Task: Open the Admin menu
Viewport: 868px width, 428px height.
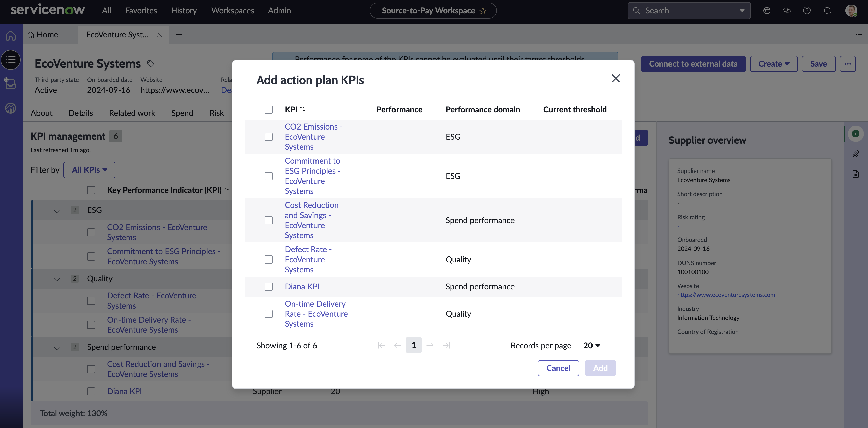Action: point(279,11)
